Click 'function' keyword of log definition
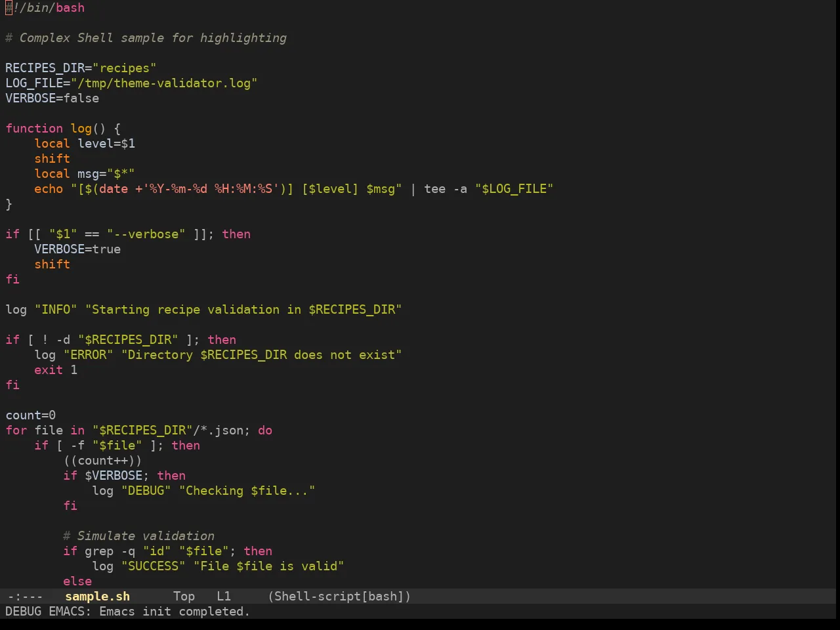The image size is (840, 630). click(x=34, y=129)
